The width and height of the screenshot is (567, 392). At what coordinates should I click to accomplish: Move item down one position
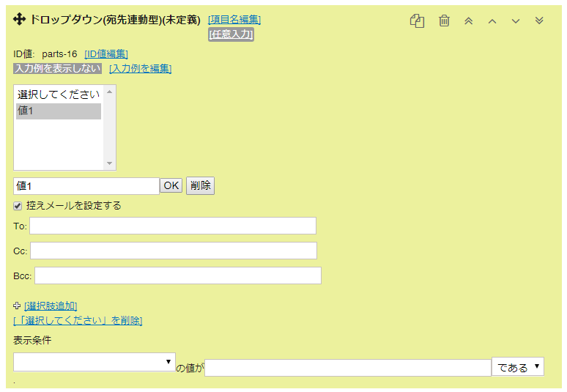(x=516, y=21)
